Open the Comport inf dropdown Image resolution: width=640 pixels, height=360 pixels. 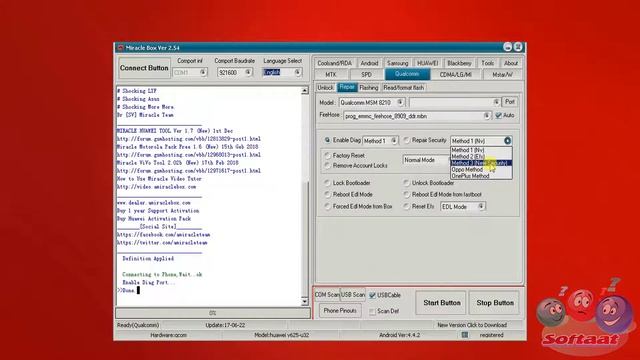(x=203, y=72)
